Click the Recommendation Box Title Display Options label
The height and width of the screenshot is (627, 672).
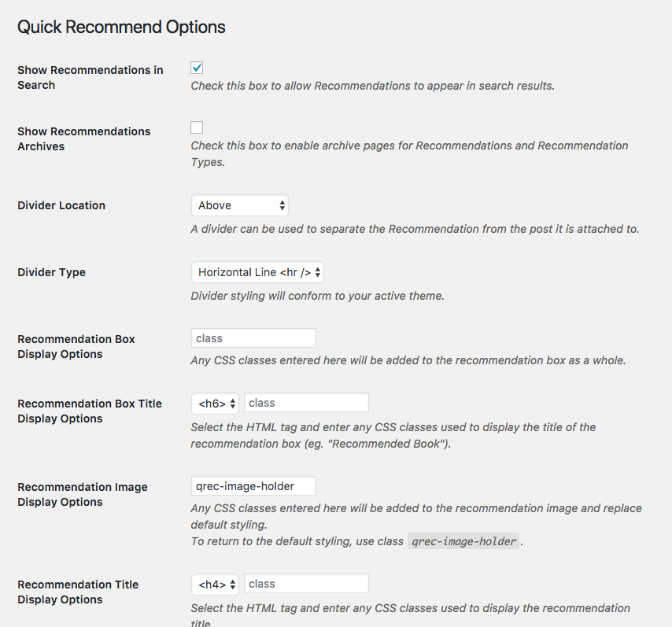tap(90, 411)
